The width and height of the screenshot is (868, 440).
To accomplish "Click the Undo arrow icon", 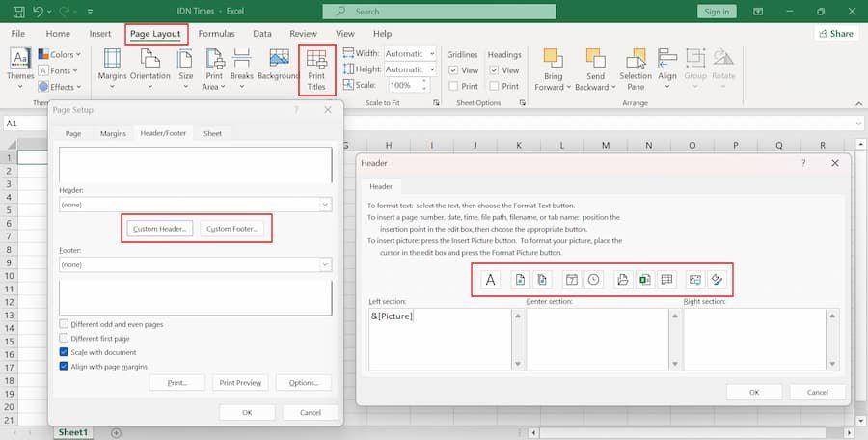I will coord(38,11).
